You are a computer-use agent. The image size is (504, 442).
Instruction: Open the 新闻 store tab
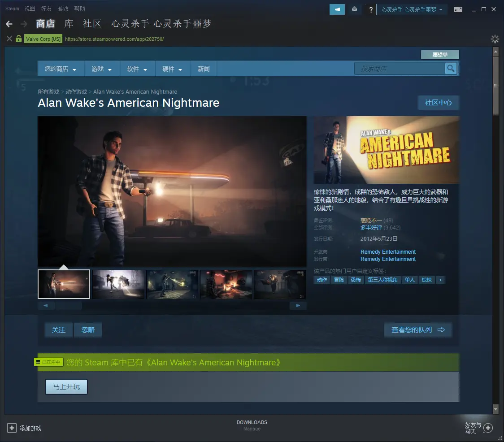(x=204, y=69)
